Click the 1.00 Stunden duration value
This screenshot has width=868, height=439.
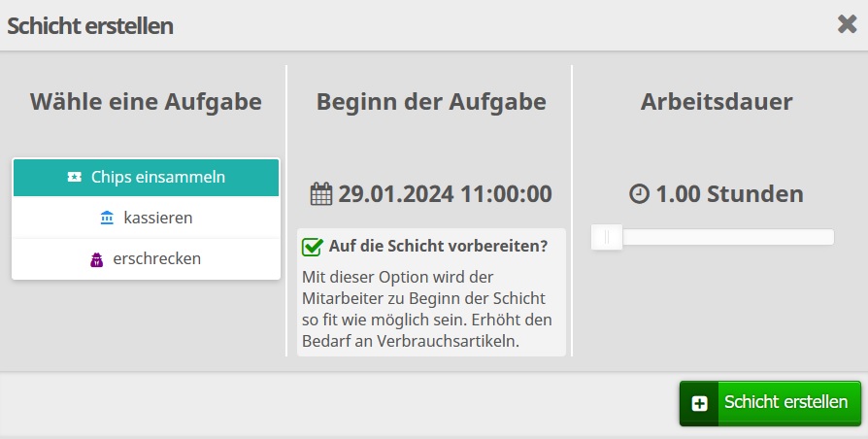point(729,194)
